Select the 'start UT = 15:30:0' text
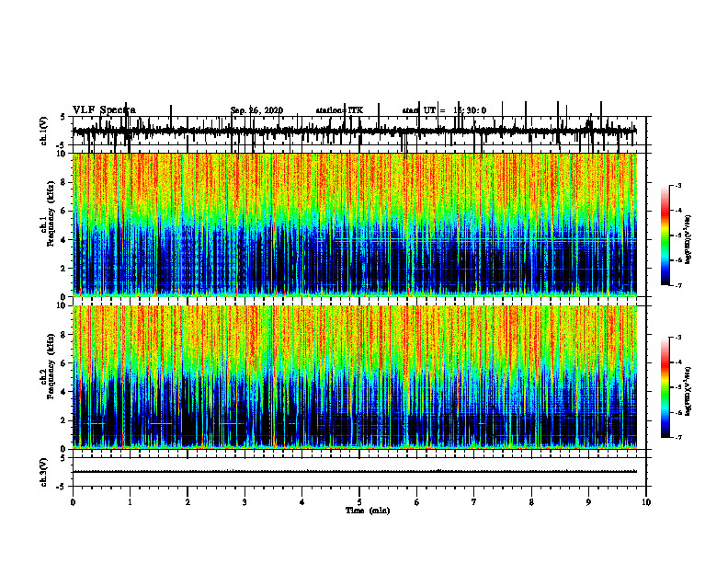Screen dimensions: 728x563 pos(444,110)
